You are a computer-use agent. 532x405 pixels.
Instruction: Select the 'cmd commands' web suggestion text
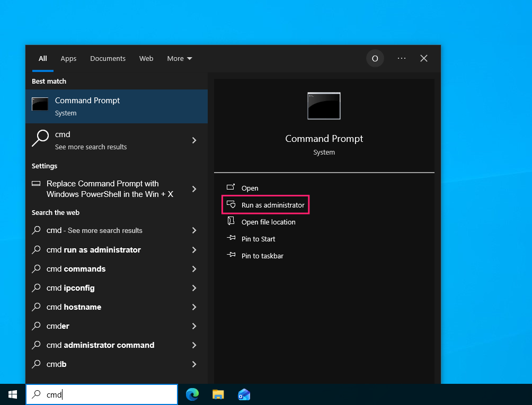(x=76, y=269)
